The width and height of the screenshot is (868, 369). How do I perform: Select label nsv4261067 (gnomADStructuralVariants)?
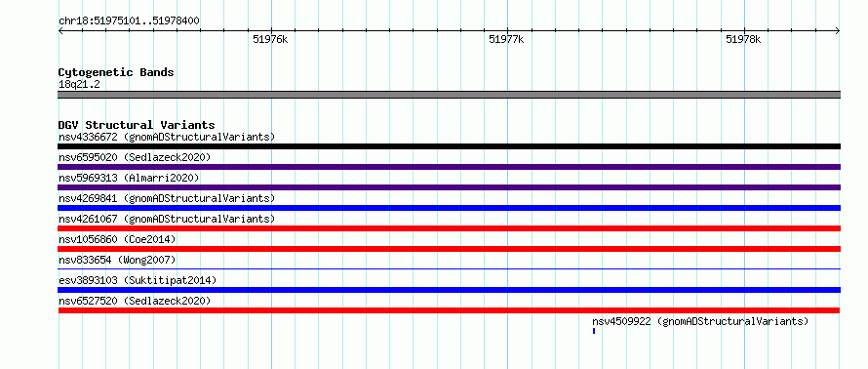tap(167, 219)
